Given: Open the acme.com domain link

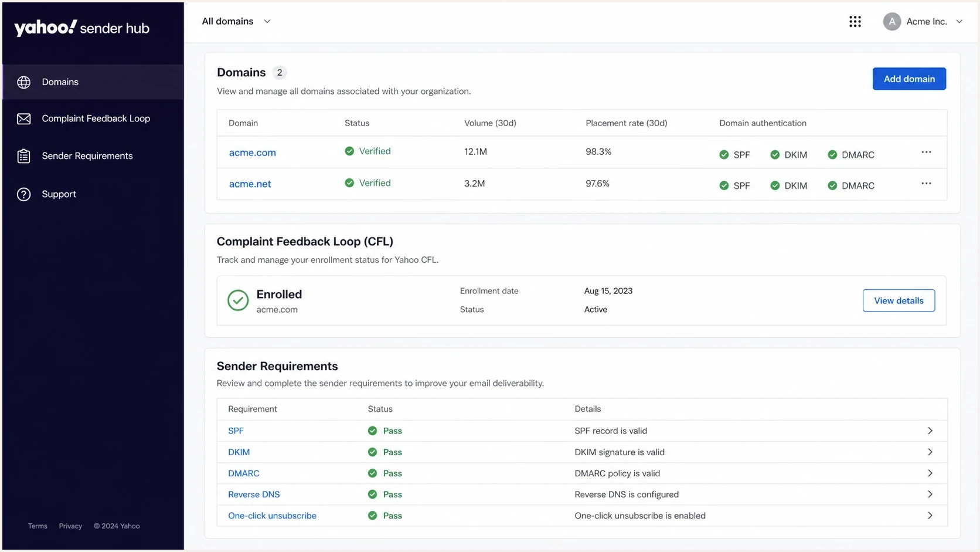Looking at the screenshot, I should tap(252, 153).
